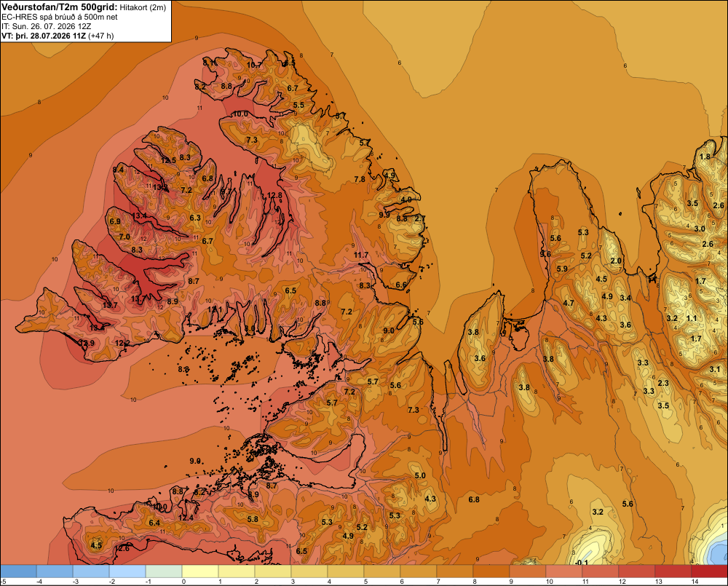The width and height of the screenshot is (728, 586).
Task: Click the 11.7 temperature label
Action: click(x=361, y=255)
